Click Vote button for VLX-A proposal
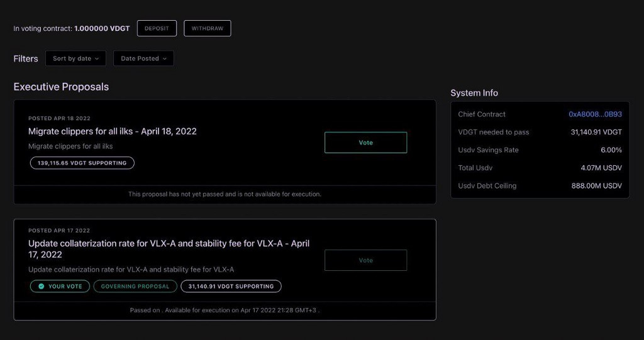The width and height of the screenshot is (644, 340). [x=365, y=260]
